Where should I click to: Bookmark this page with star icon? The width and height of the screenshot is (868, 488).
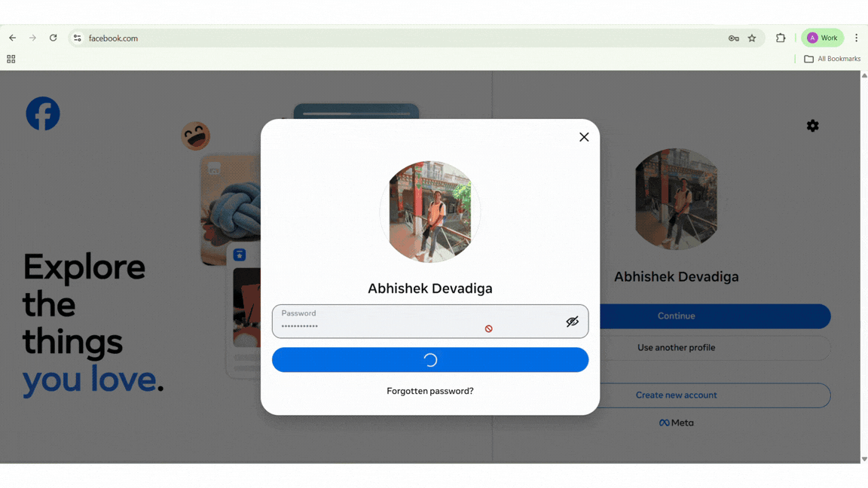(x=752, y=38)
